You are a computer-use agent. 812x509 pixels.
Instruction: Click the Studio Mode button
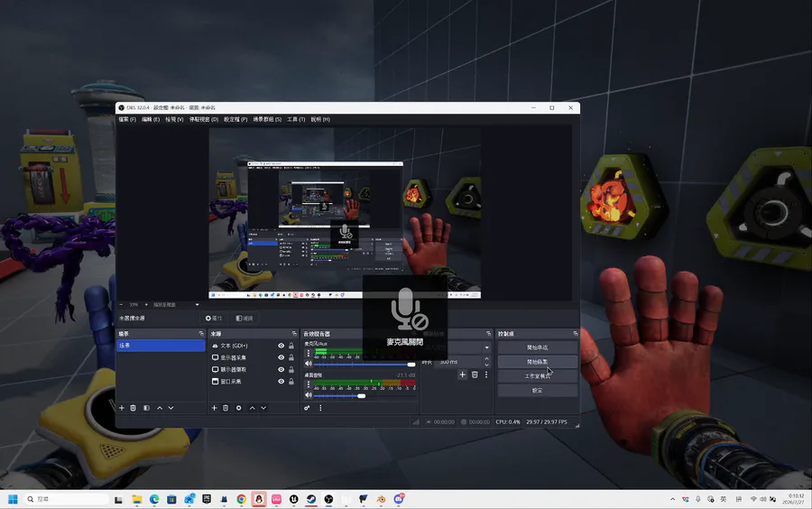click(537, 376)
